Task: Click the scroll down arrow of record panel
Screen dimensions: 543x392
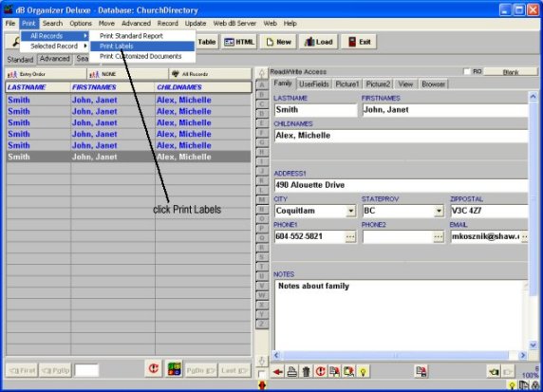Action: point(533,345)
